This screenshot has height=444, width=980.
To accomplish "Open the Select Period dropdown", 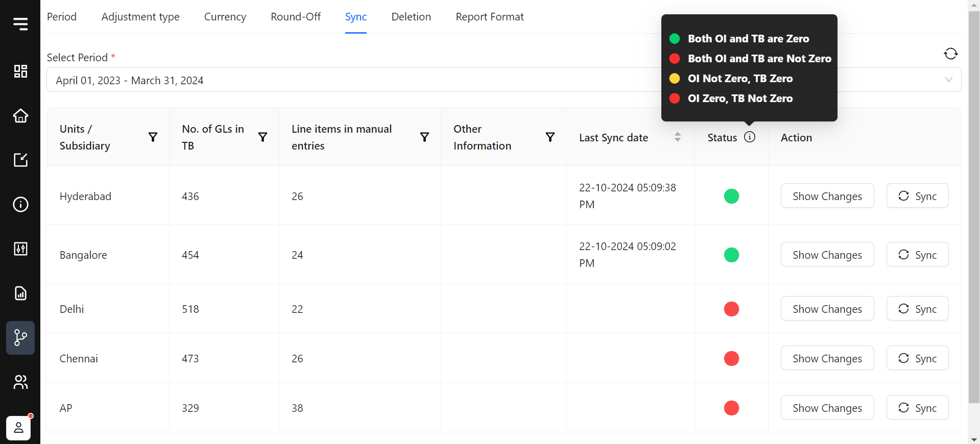I will (504, 80).
